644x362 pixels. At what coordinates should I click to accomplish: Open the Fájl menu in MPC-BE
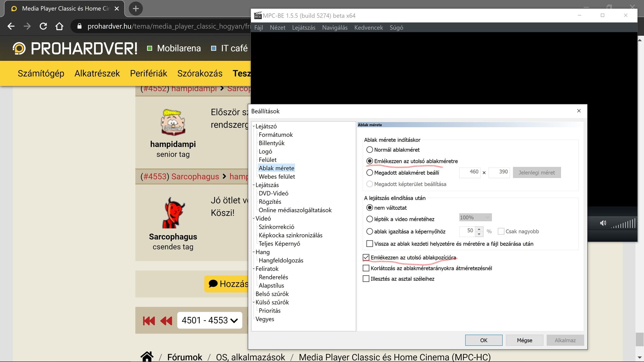click(258, 27)
